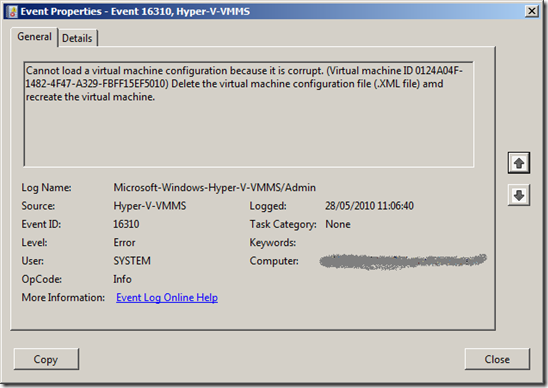
Task: Click the OpCode: label
Action: [x=41, y=279]
